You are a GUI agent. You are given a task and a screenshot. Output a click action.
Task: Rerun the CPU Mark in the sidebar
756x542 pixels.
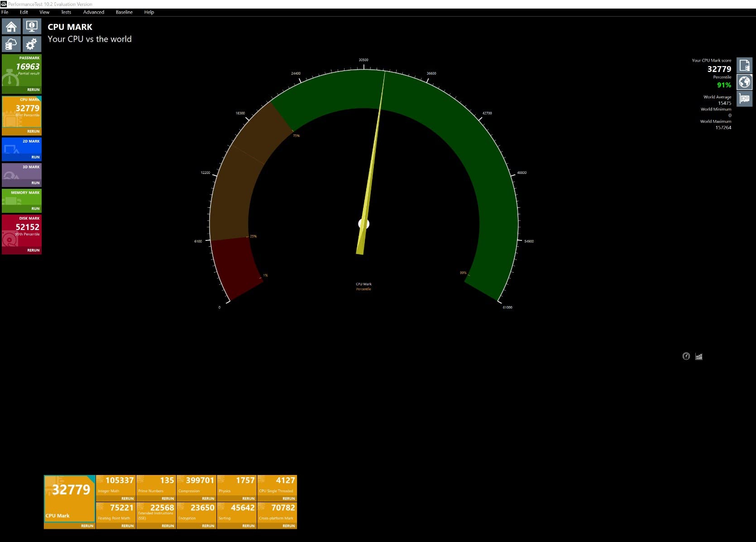(33, 131)
